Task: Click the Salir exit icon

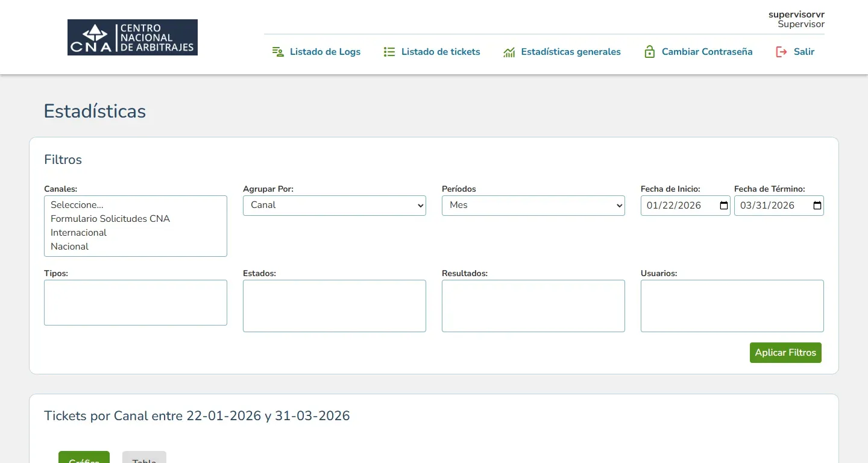Action: (x=781, y=52)
